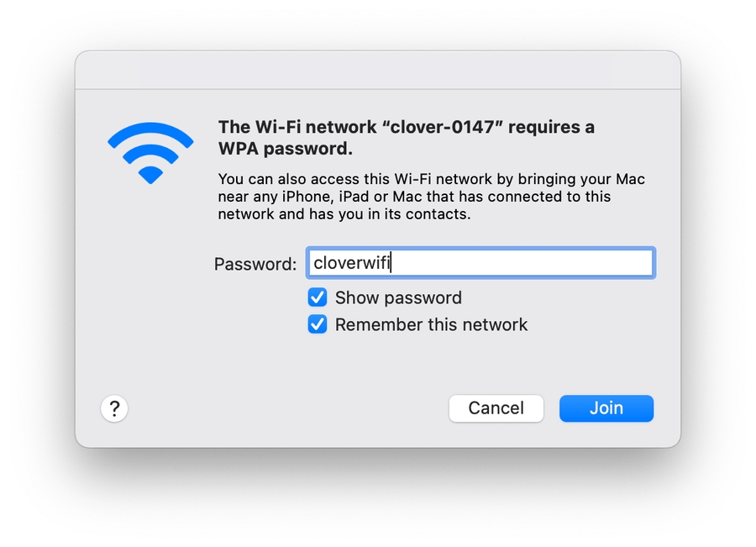Viewport: 756px width, 547px height.
Task: Click the "Remember this network" label text
Action: (x=431, y=324)
